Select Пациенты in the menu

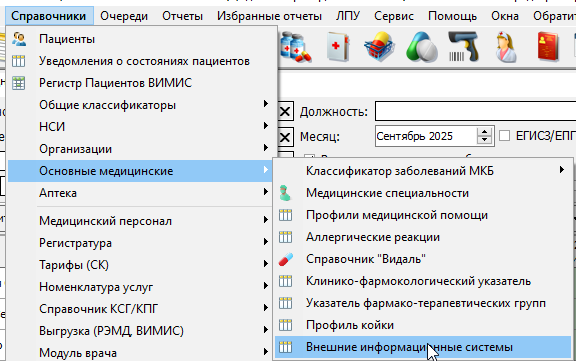(141, 39)
